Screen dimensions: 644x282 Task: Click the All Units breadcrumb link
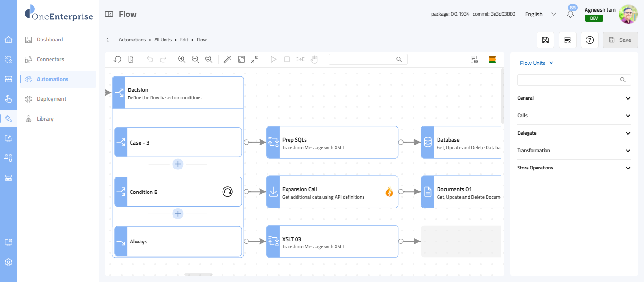pos(163,40)
